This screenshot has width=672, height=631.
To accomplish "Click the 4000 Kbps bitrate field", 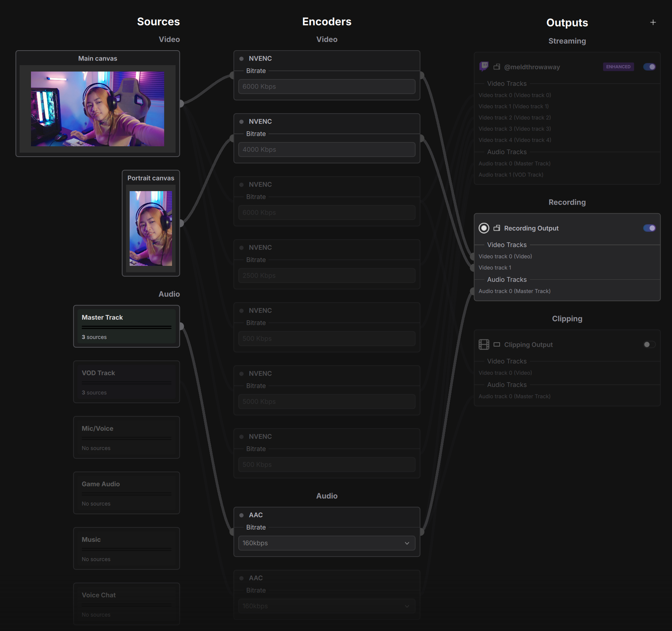I will click(x=327, y=149).
